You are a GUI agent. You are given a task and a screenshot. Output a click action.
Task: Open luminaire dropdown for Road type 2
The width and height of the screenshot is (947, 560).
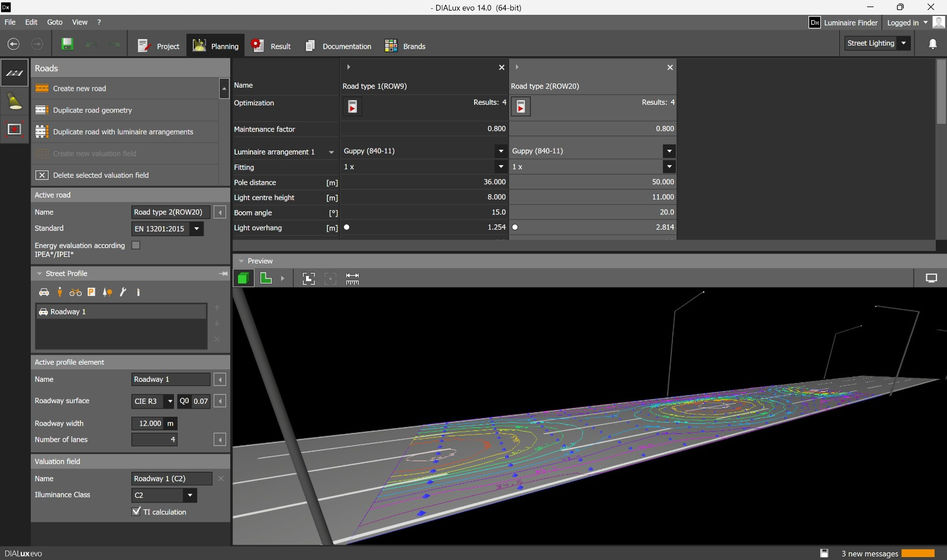coord(669,151)
